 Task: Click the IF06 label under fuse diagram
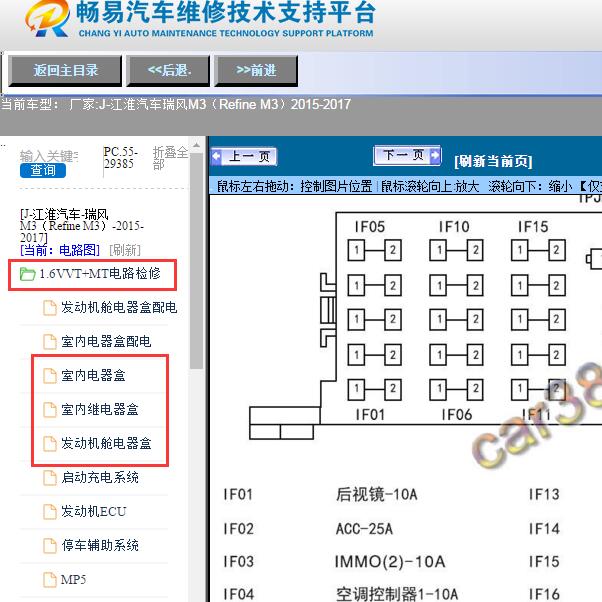[x=456, y=415]
